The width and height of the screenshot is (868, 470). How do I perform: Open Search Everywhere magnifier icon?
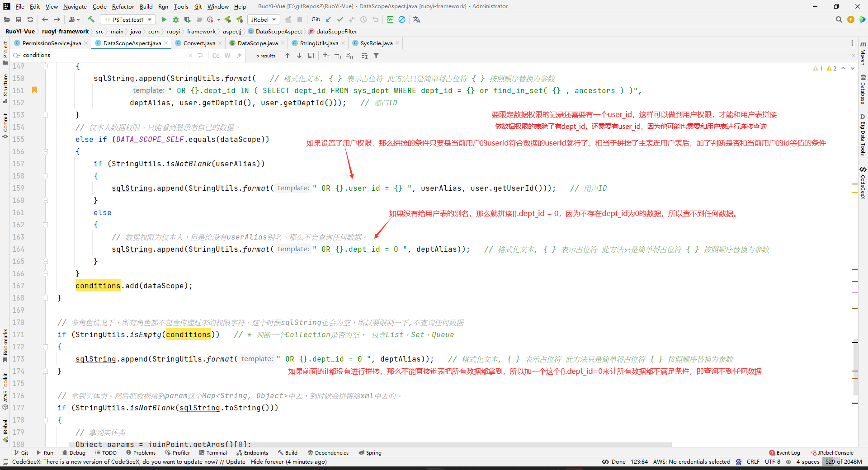pos(839,19)
